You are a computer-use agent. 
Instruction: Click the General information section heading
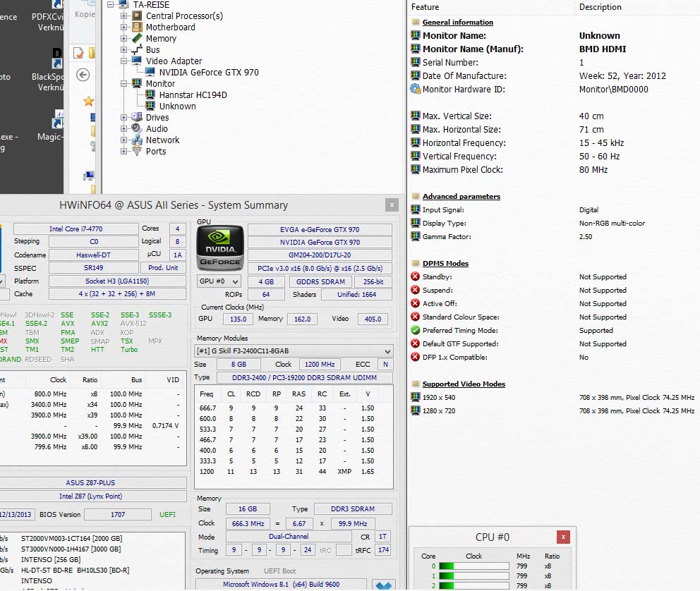tap(457, 23)
